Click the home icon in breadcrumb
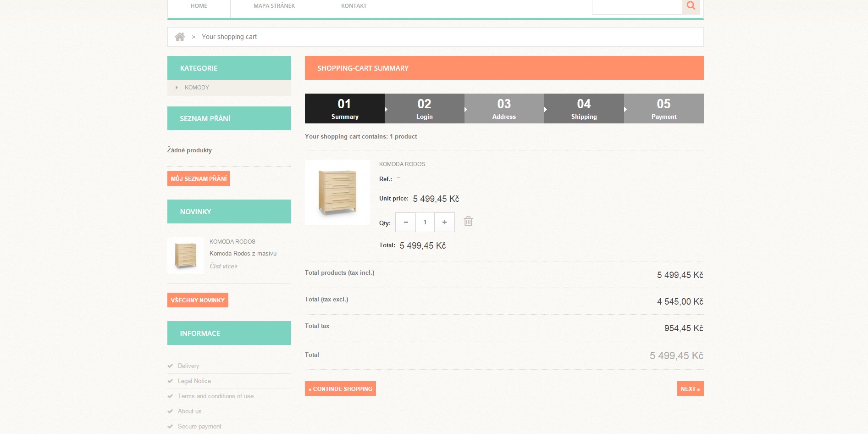The image size is (868, 434). pos(180,37)
